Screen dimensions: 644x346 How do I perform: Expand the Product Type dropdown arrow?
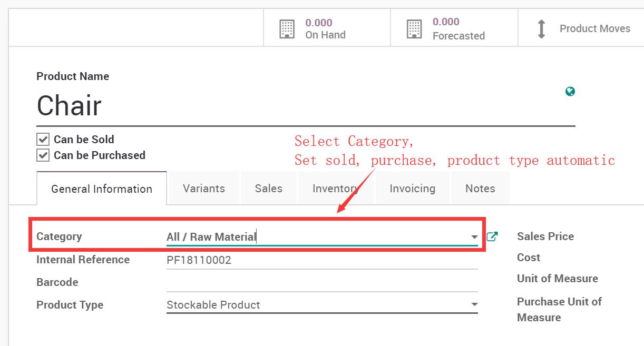474,305
